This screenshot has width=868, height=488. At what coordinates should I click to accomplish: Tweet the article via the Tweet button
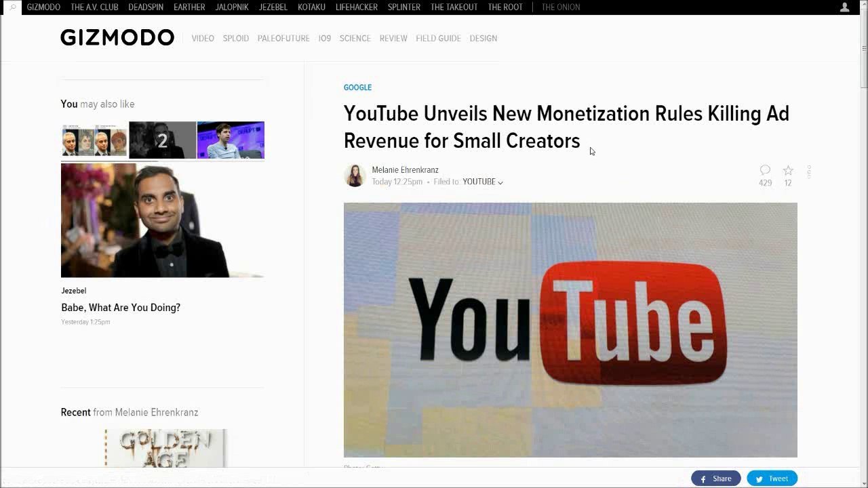(772, 479)
